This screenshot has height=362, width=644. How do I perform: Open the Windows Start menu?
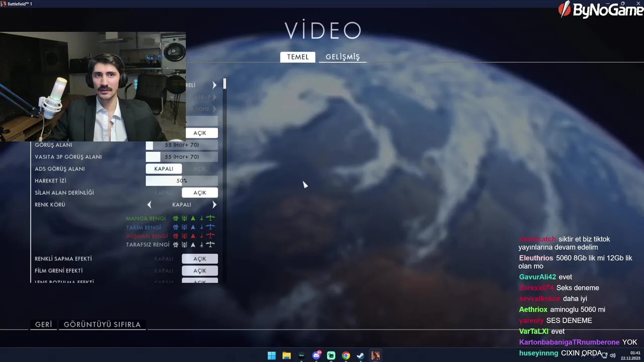pyautogui.click(x=272, y=355)
